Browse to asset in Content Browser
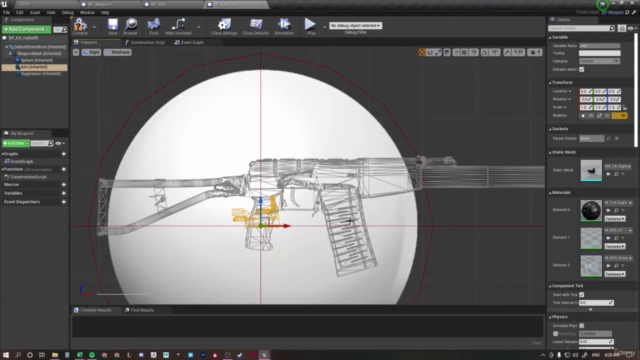This screenshot has width=640, height=360. [131, 27]
